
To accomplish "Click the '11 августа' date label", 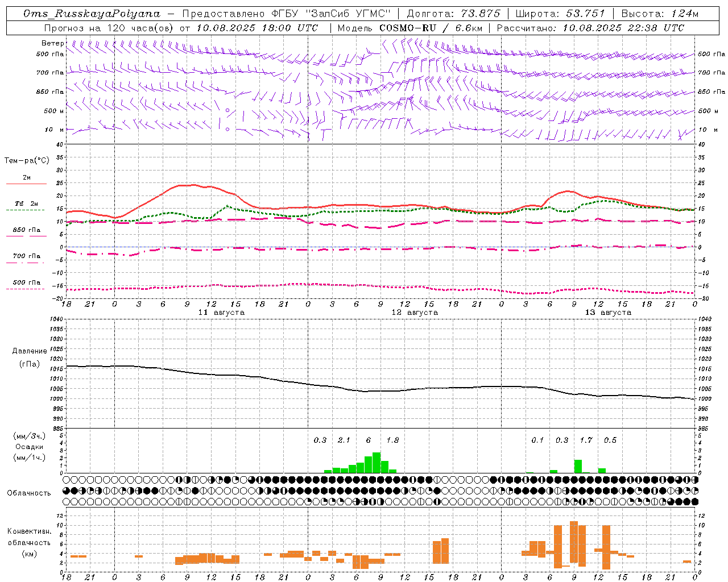I will pos(221,313).
